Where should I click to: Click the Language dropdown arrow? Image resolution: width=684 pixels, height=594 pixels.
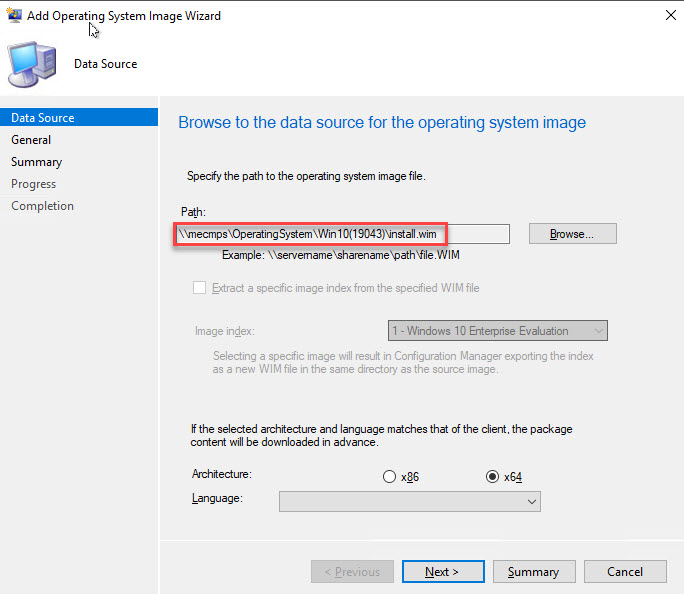530,502
